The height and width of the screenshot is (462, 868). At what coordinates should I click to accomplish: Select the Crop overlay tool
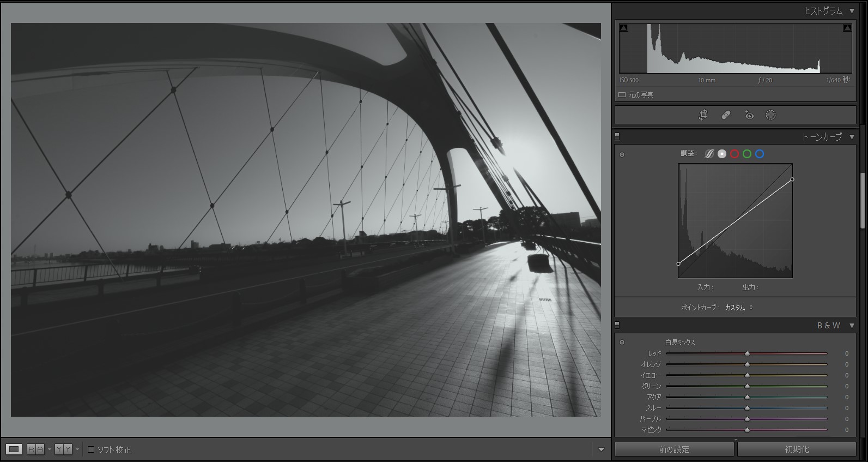tap(703, 115)
